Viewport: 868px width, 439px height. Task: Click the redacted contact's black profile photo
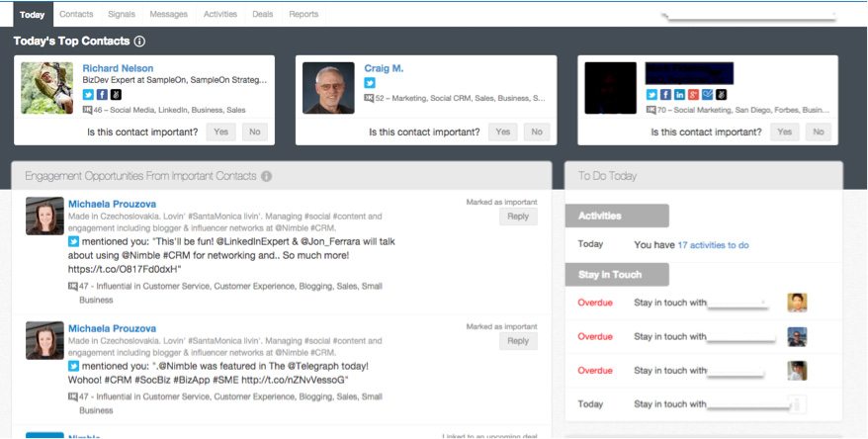coord(611,88)
